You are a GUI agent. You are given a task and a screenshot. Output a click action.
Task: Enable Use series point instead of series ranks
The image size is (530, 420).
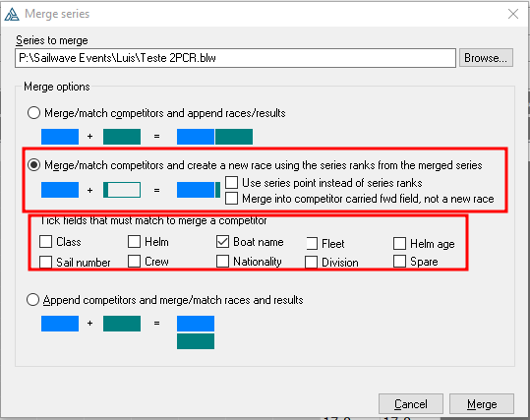[231, 183]
